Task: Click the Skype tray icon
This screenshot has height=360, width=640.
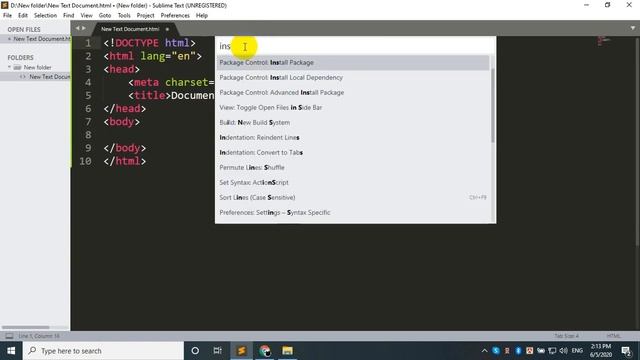Action: tap(496, 351)
